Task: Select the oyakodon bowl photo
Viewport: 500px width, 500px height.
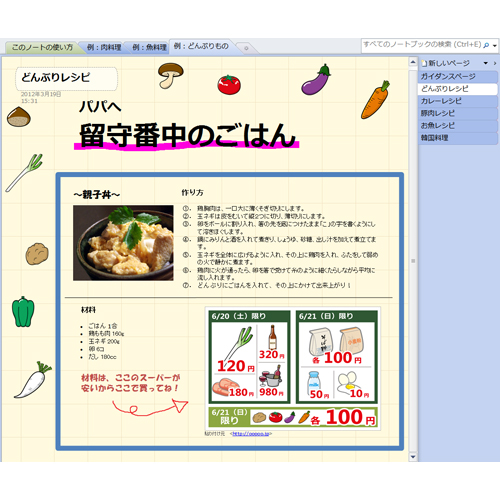Action: tap(123, 243)
